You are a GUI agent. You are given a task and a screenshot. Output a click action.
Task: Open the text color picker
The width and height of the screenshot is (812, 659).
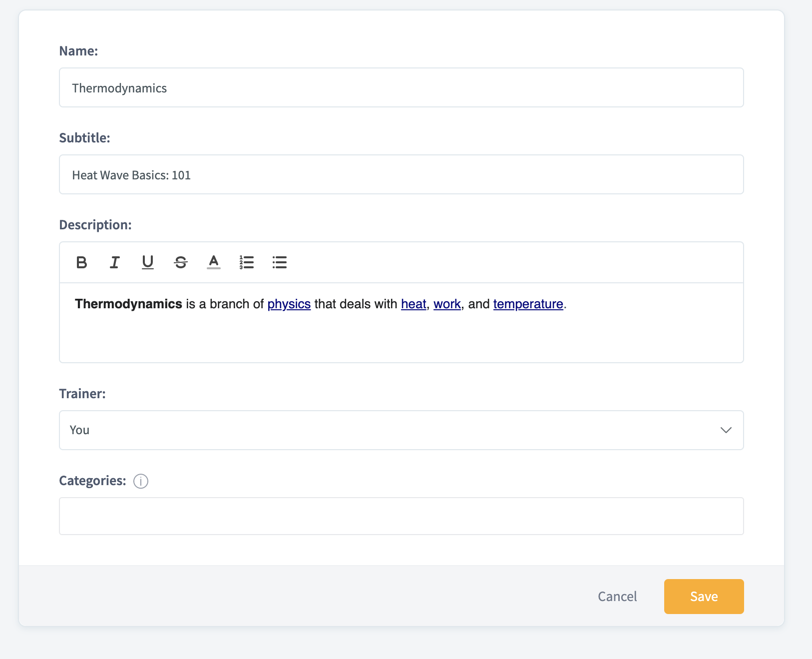214,262
